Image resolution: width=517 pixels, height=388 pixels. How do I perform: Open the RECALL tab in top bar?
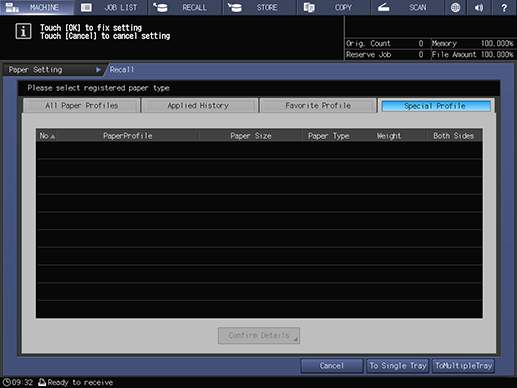point(185,7)
